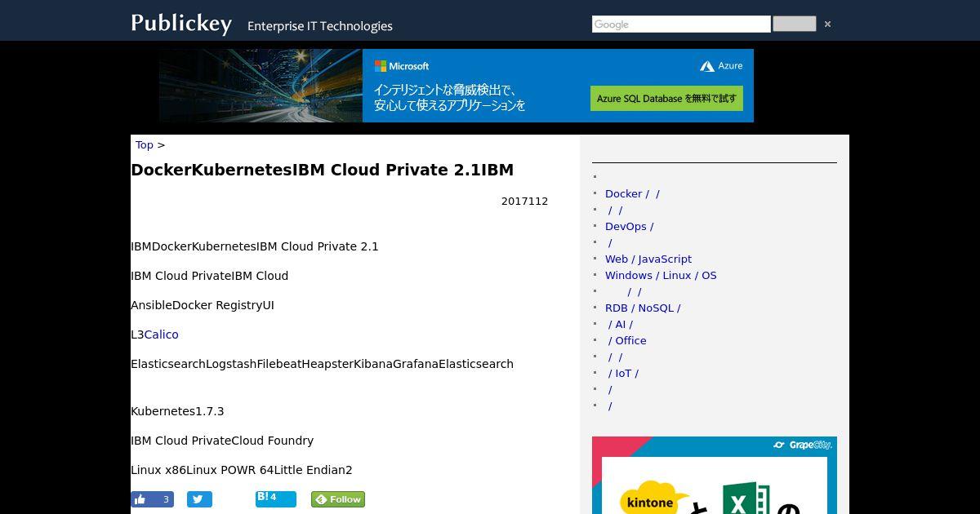Clear the search with the × icon
The height and width of the screenshot is (514, 980).
pos(827,24)
